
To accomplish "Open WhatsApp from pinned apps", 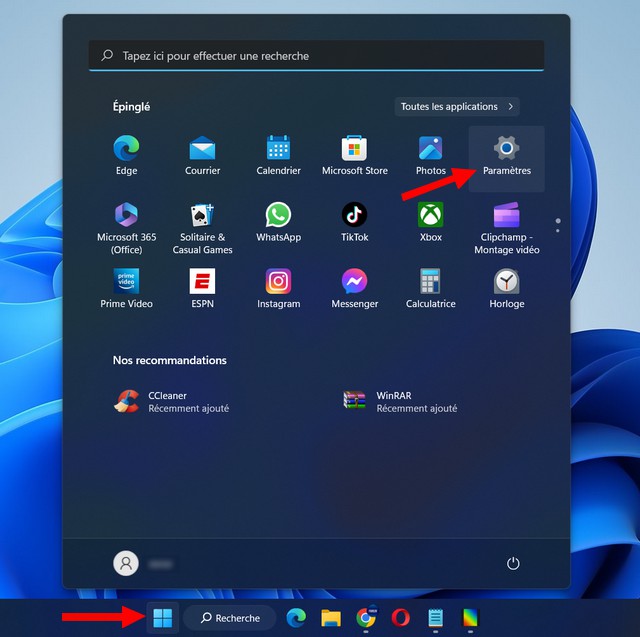I will coord(278,222).
